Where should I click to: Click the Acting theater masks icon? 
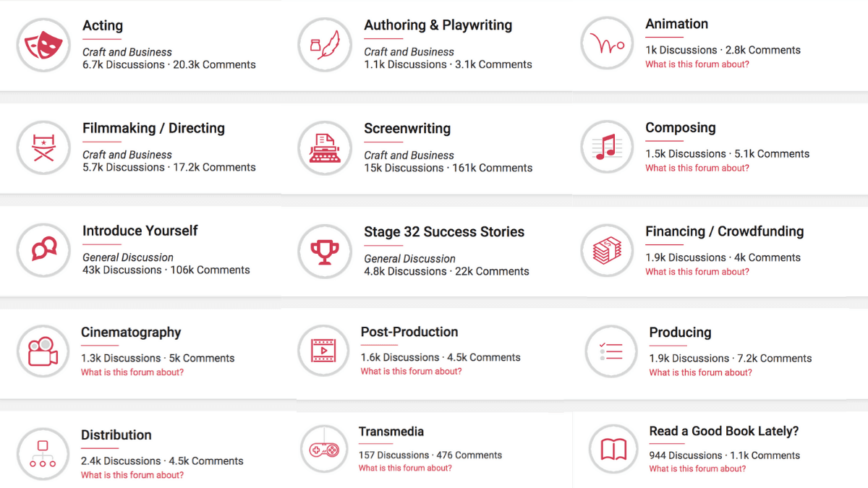pyautogui.click(x=43, y=45)
